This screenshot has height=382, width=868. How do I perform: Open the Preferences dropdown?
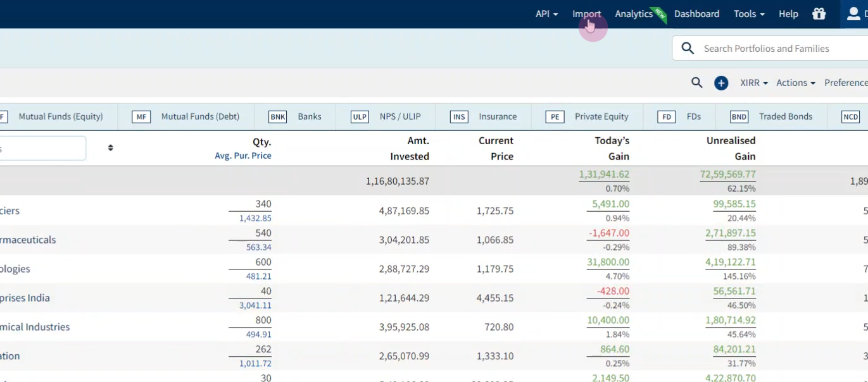click(x=846, y=83)
